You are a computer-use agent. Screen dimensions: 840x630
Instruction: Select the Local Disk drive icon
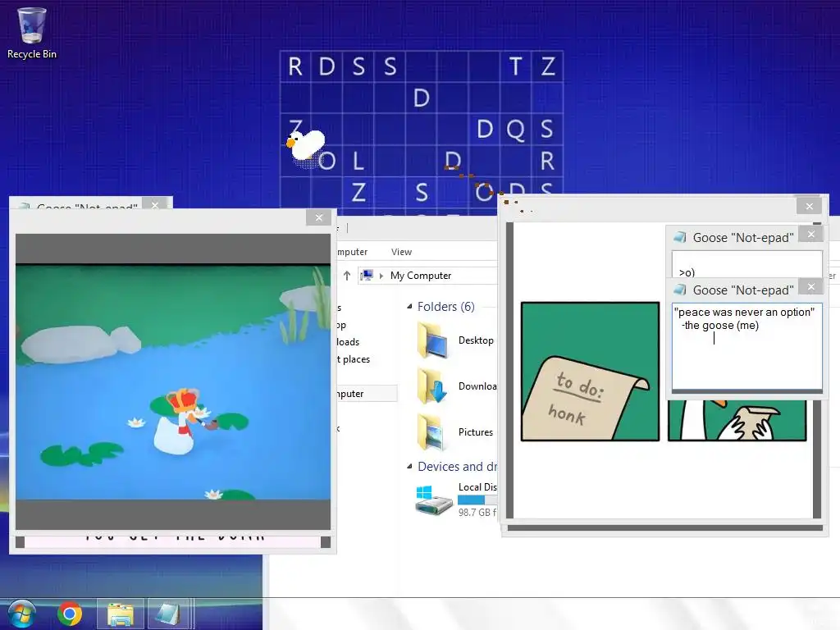[x=435, y=500]
